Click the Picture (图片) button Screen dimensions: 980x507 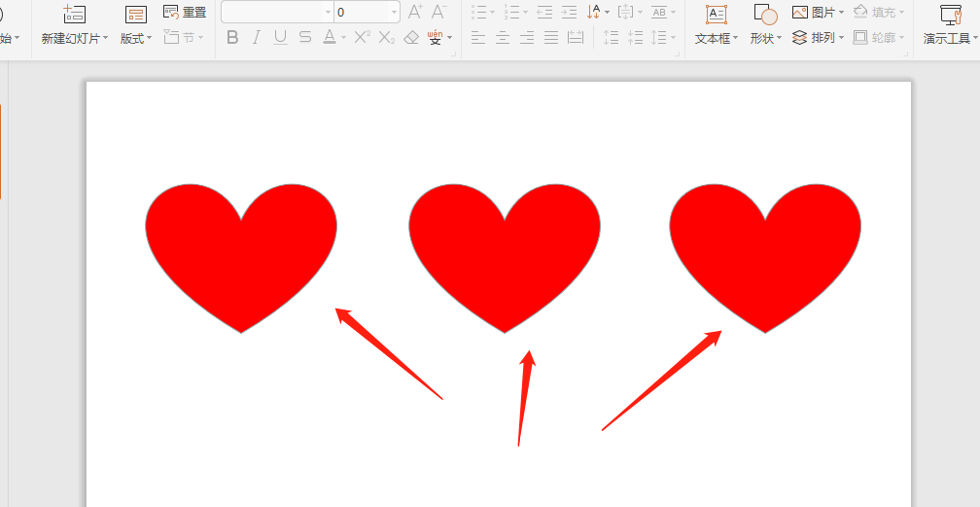pos(818,12)
